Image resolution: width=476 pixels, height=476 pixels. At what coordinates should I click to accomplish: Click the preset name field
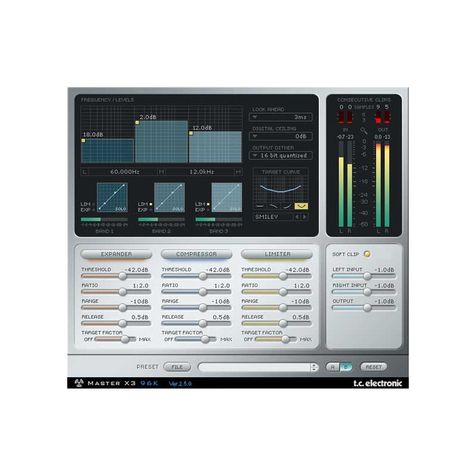[x=254, y=367]
